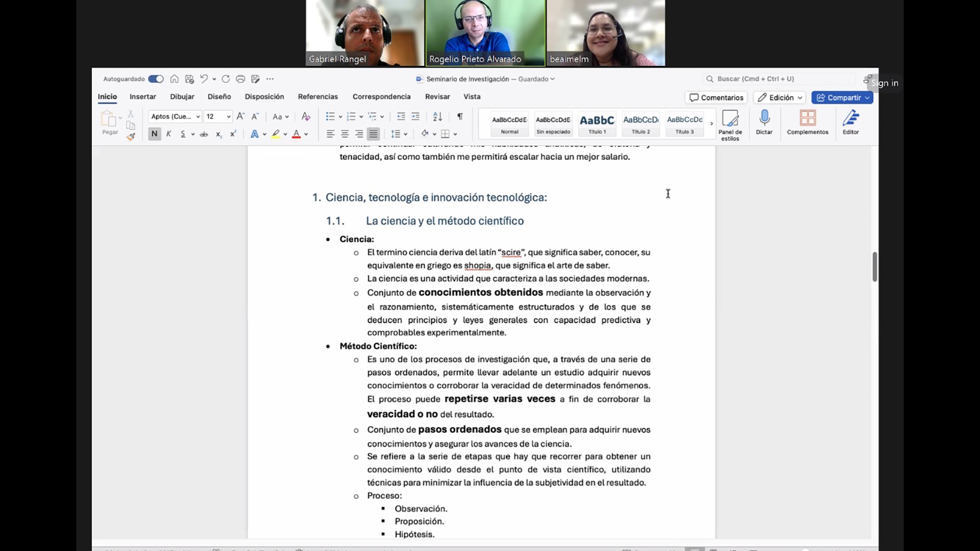The height and width of the screenshot is (551, 980).
Task: Toggle underline S formatting
Action: [x=183, y=134]
